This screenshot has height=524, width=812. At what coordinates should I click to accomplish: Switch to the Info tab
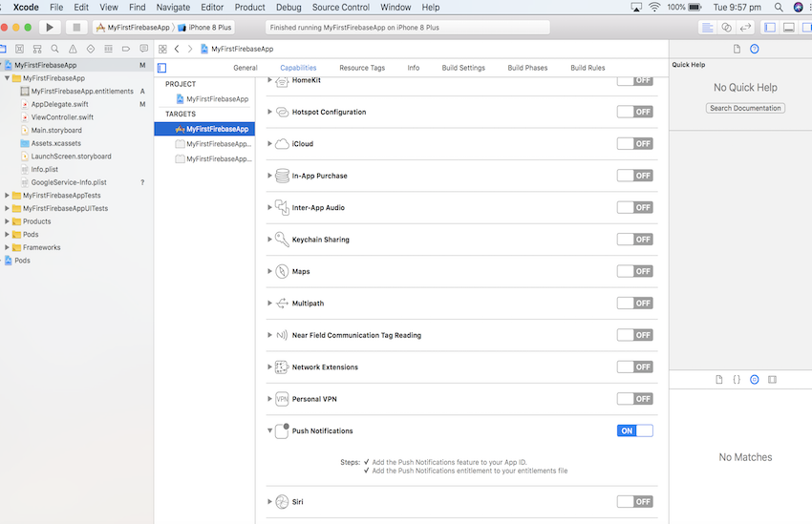tap(414, 68)
